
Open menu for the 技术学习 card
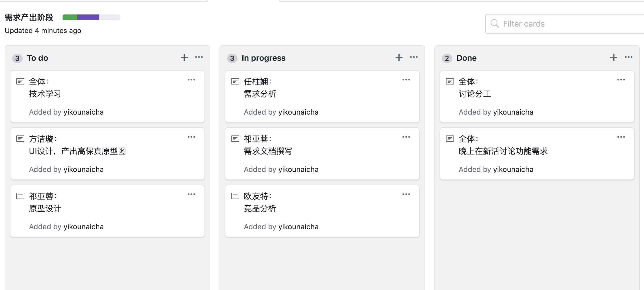coord(191,80)
